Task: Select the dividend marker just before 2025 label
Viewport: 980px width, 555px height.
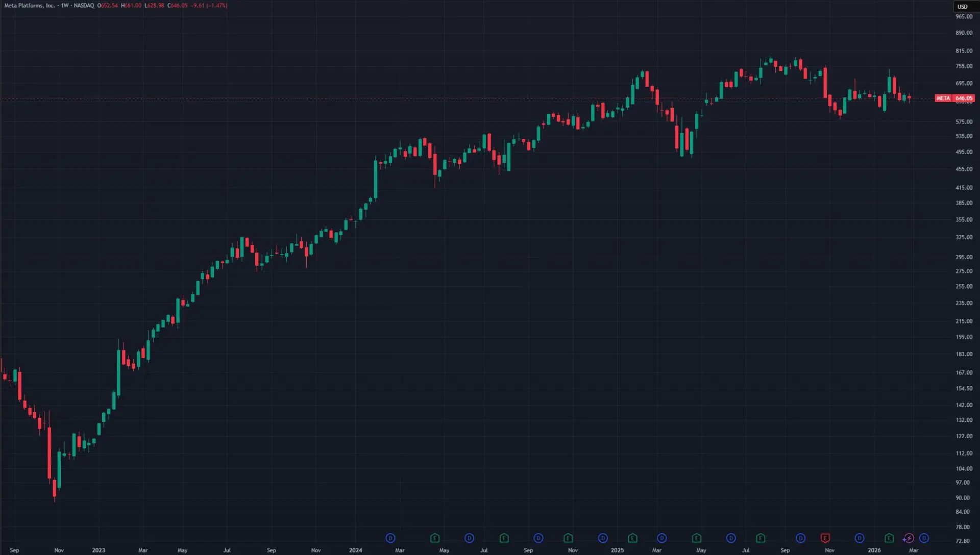Action: [603, 538]
